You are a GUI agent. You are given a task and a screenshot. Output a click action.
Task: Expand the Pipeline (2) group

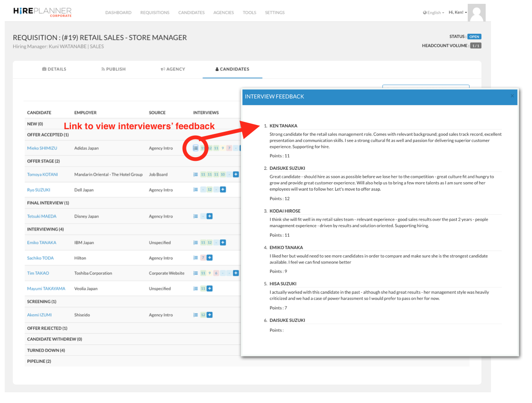39,362
